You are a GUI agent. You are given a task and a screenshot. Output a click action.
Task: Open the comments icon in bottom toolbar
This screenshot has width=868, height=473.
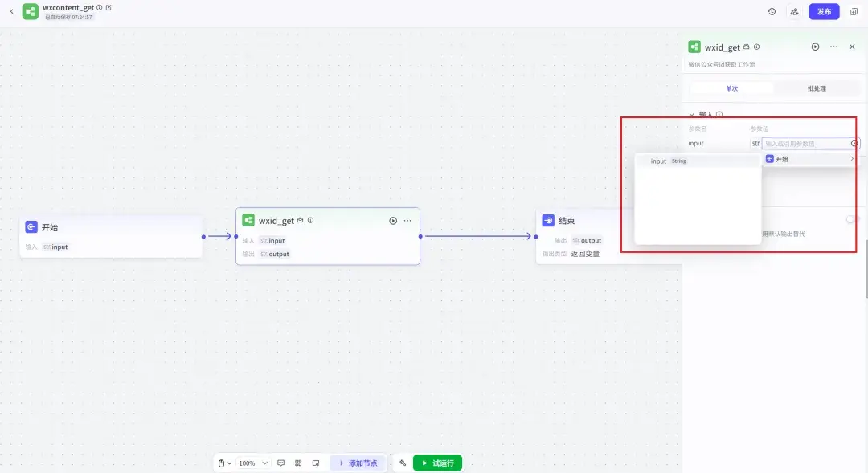280,463
